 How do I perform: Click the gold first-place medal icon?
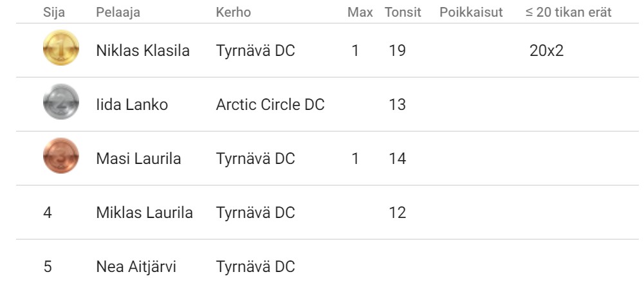[x=60, y=48]
